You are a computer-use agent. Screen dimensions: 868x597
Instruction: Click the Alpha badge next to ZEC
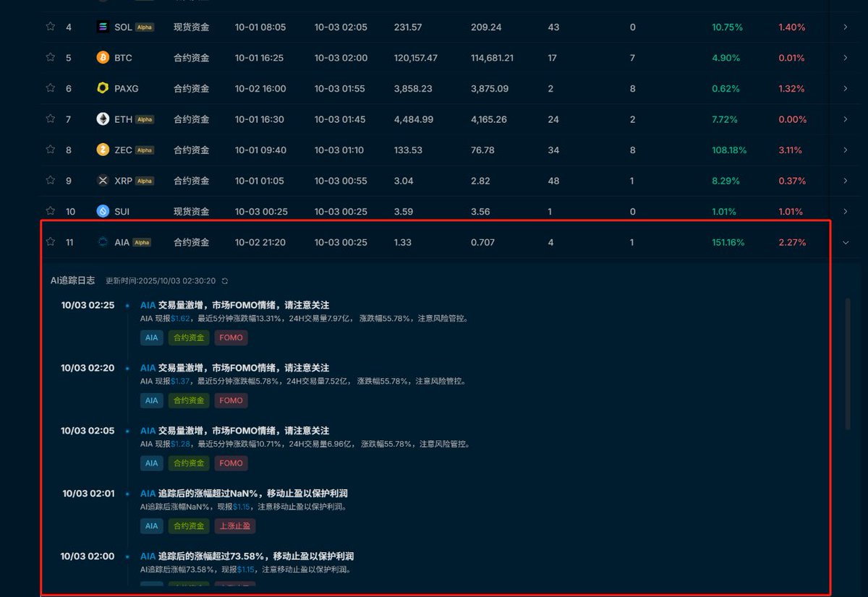(145, 150)
